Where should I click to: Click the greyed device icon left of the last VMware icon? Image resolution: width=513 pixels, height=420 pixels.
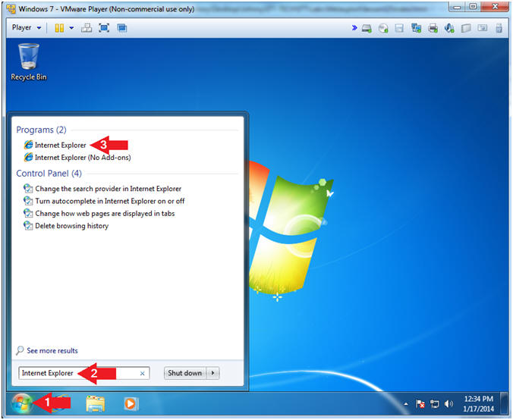[x=482, y=28]
